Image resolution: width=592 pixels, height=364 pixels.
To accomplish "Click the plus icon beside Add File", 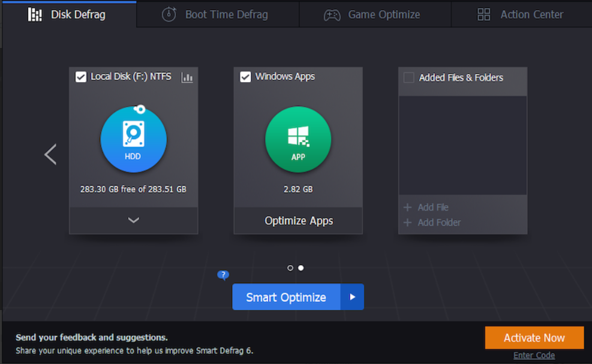I will click(407, 207).
